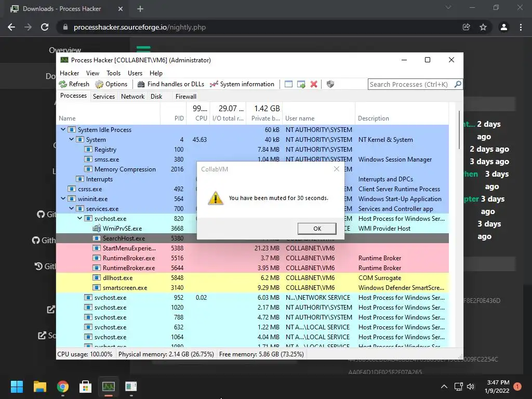This screenshot has width=532, height=399.
Task: Open File Explorer from taskbar
Action: [39, 387]
